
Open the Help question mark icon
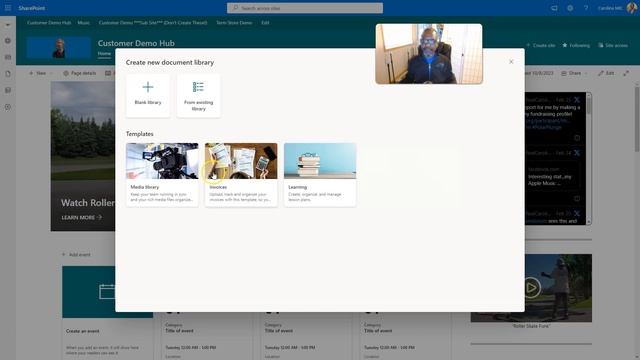click(x=586, y=8)
